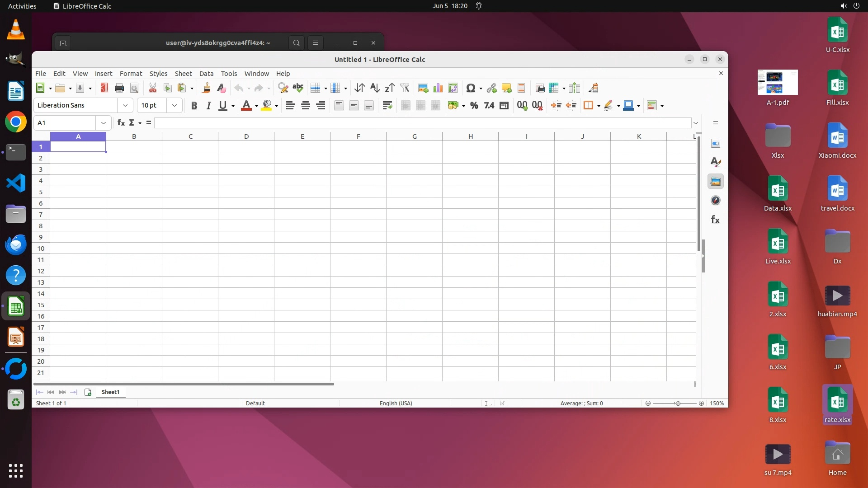Click the zoom slider in status bar
868x488 pixels.
pos(677,404)
